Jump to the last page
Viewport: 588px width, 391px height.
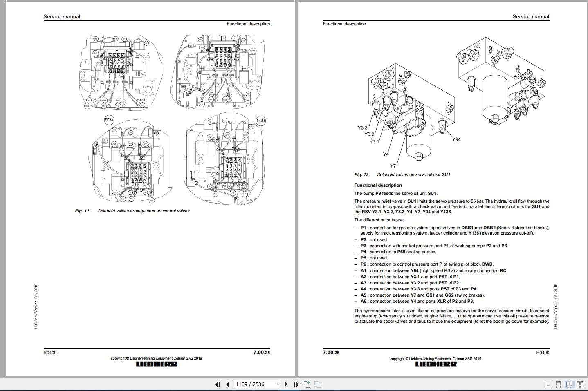pyautogui.click(x=296, y=384)
